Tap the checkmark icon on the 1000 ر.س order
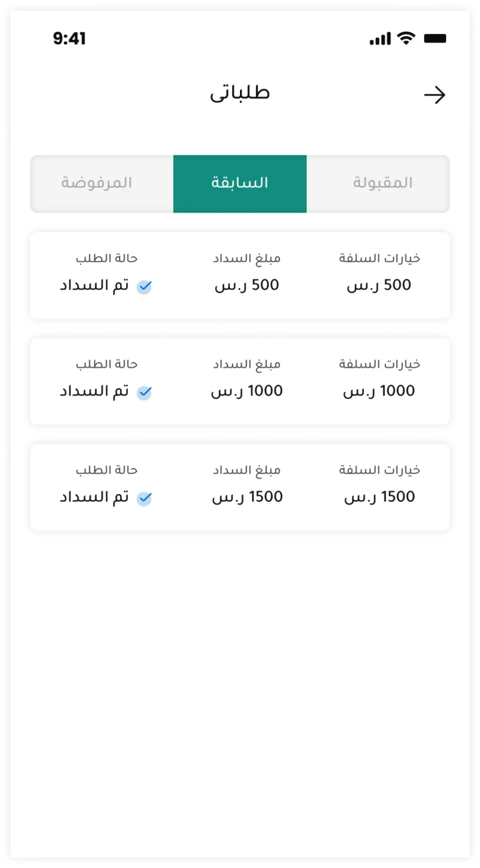Viewport: 480px width, 868px height. pyautogui.click(x=145, y=393)
